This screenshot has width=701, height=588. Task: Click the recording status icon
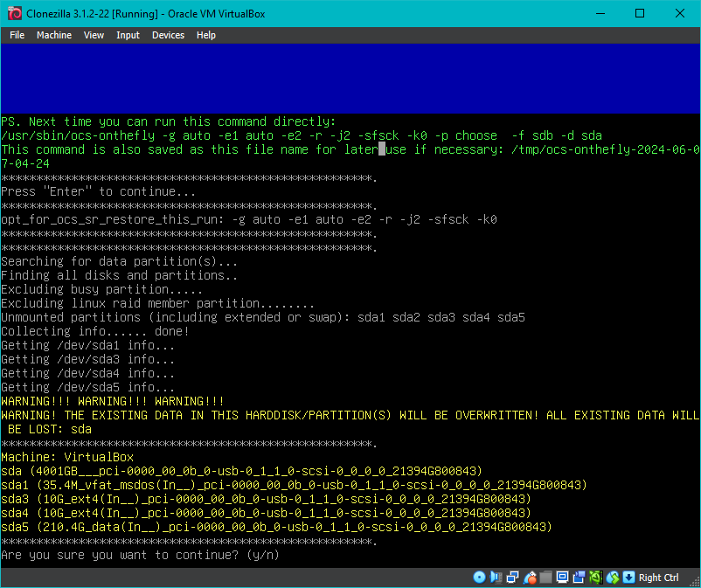(578, 578)
